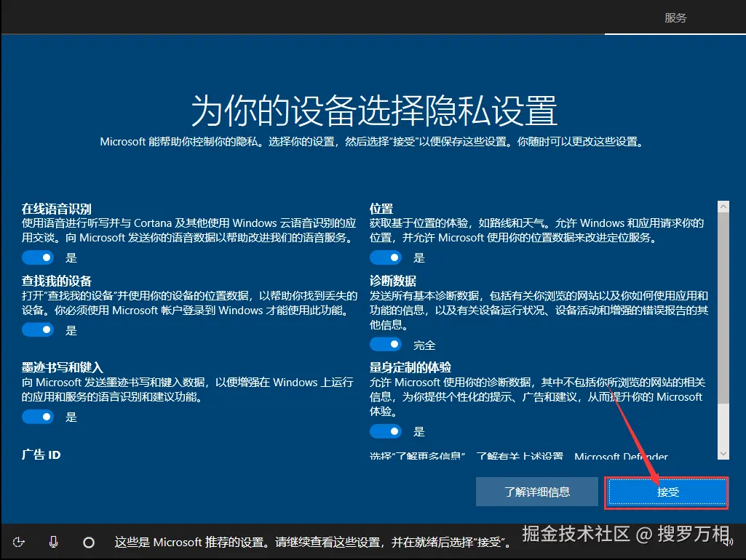
Task: Click the Cortana circle icon
Action: point(87,541)
